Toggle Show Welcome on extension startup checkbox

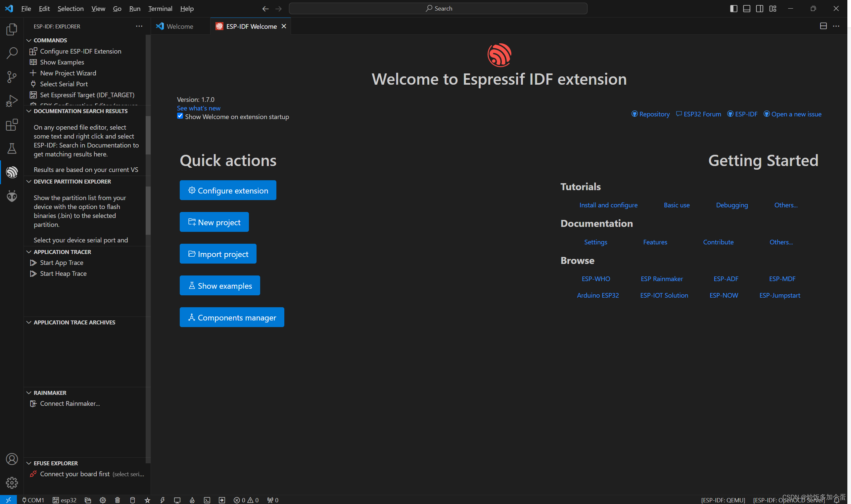click(180, 116)
